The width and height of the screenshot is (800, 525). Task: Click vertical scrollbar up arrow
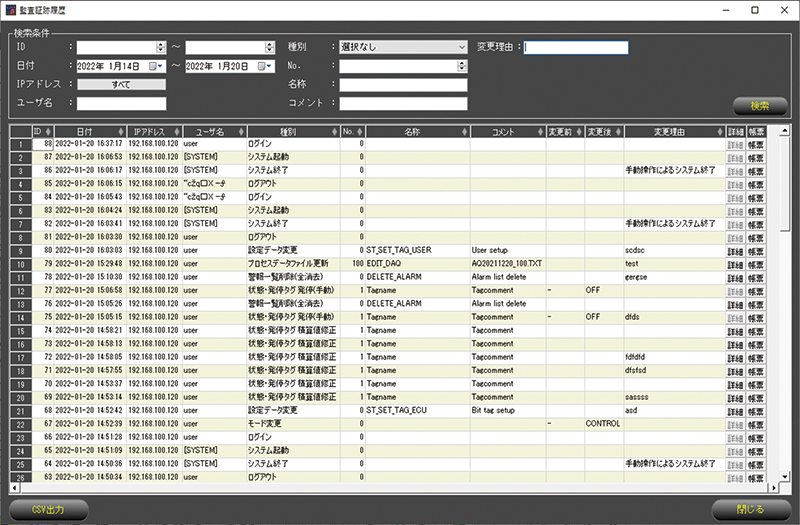click(785, 131)
